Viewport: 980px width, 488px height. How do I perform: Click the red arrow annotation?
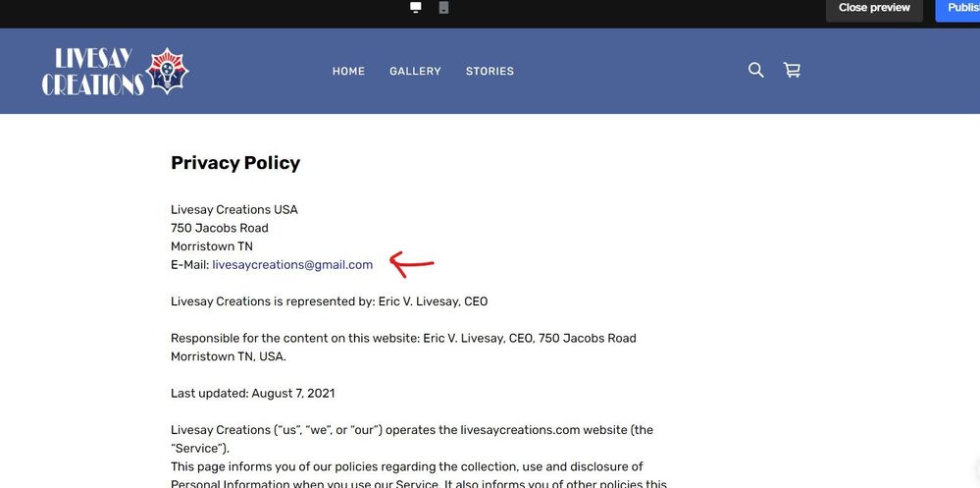411,263
